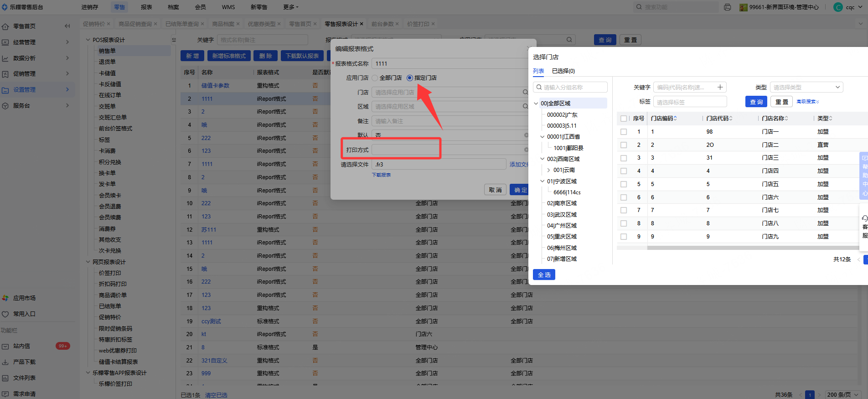Open 会员 top menu
Image resolution: width=868 pixels, height=399 pixels.
click(200, 7)
